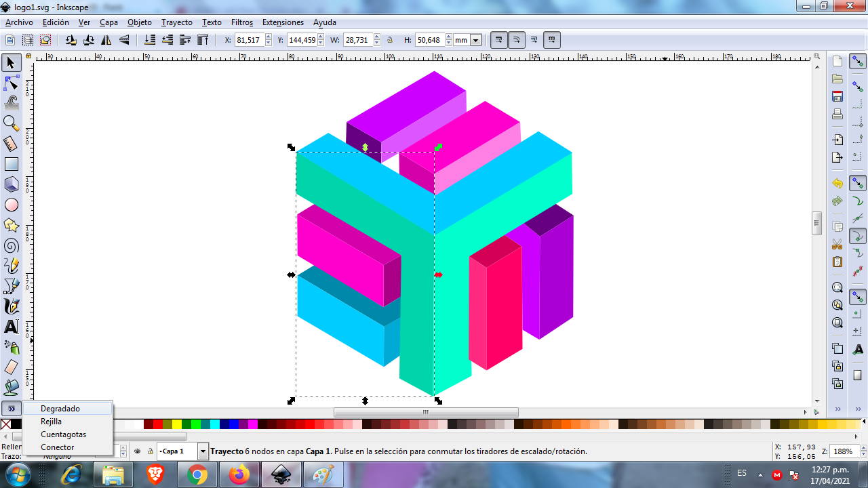The image size is (868, 488).
Task: Open the Archivo menu
Action: [19, 22]
